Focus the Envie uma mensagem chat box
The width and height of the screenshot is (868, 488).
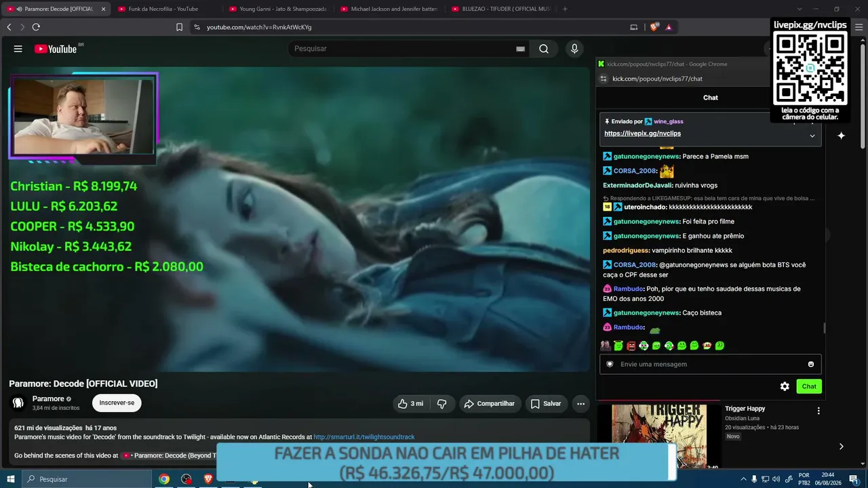(711, 364)
